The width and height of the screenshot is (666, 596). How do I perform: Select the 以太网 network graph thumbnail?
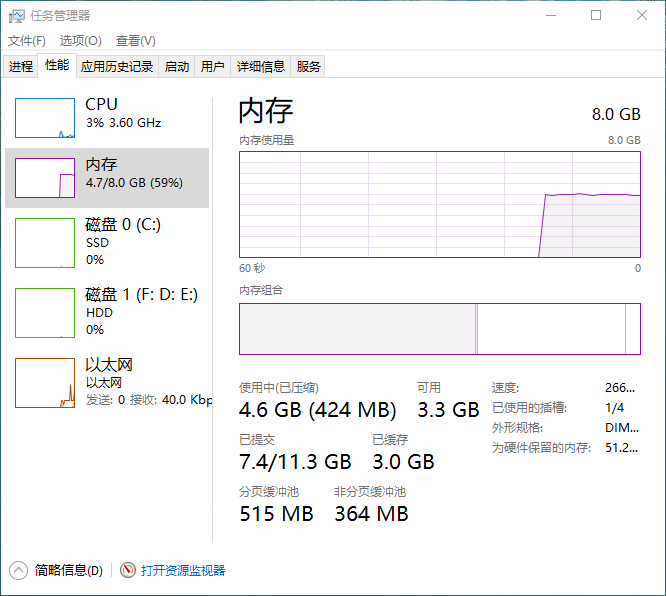click(45, 382)
